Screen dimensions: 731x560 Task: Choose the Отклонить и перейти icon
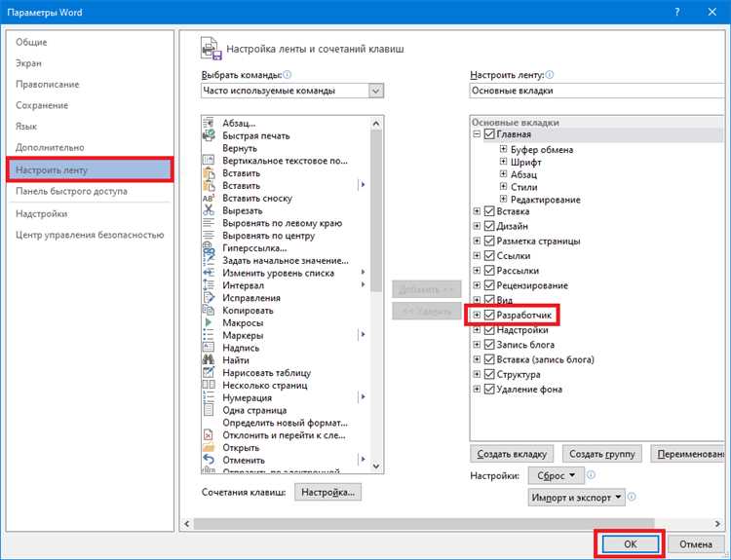209,435
